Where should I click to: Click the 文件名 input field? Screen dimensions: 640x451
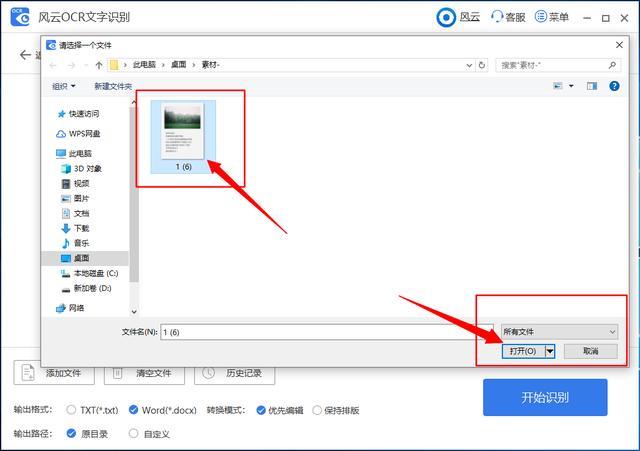(327, 332)
